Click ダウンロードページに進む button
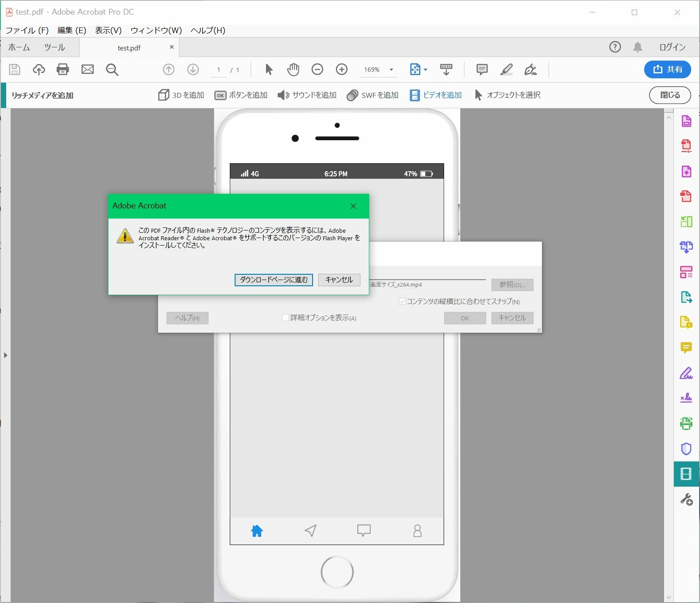The image size is (700, 603). coord(274,280)
